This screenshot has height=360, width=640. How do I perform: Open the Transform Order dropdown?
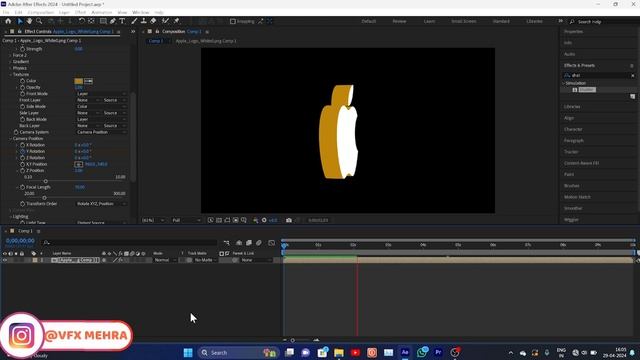coord(101,204)
